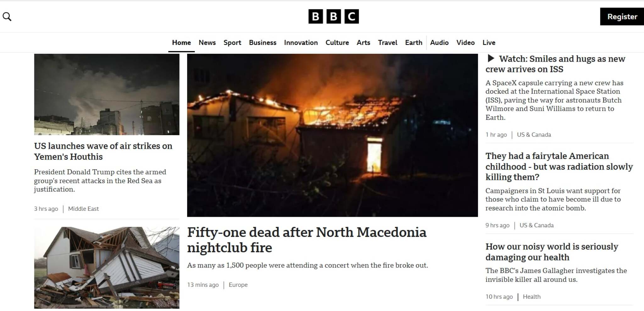Read the fairytale American childhood story
Image resolution: width=644 pixels, height=311 pixels.
[559, 166]
